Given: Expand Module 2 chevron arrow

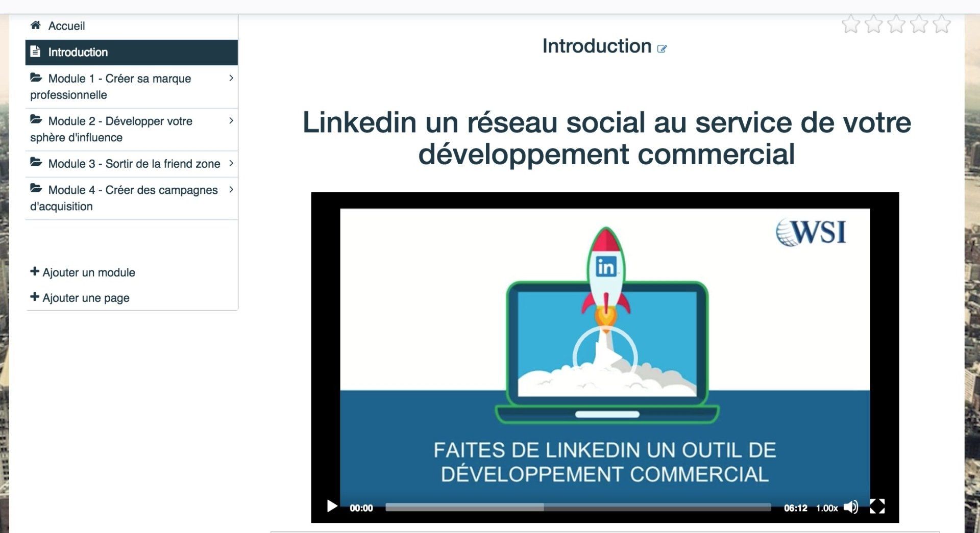Looking at the screenshot, I should tap(231, 120).
